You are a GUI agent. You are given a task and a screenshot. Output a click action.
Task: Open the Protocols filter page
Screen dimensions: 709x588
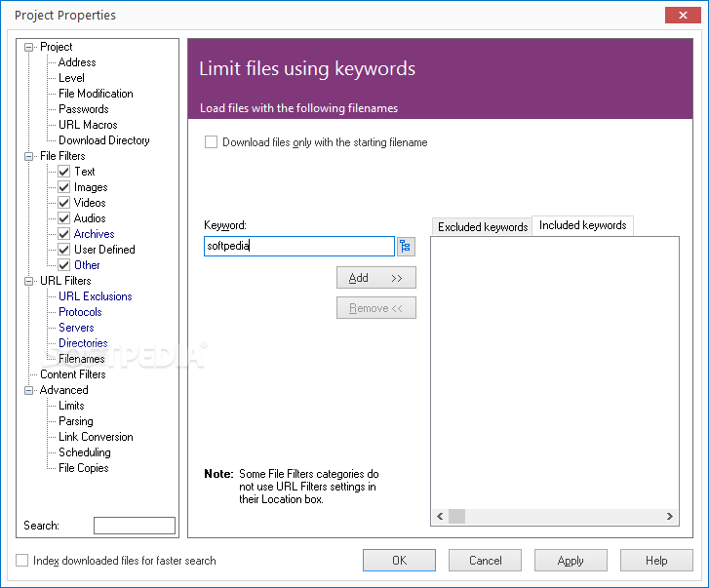81,312
